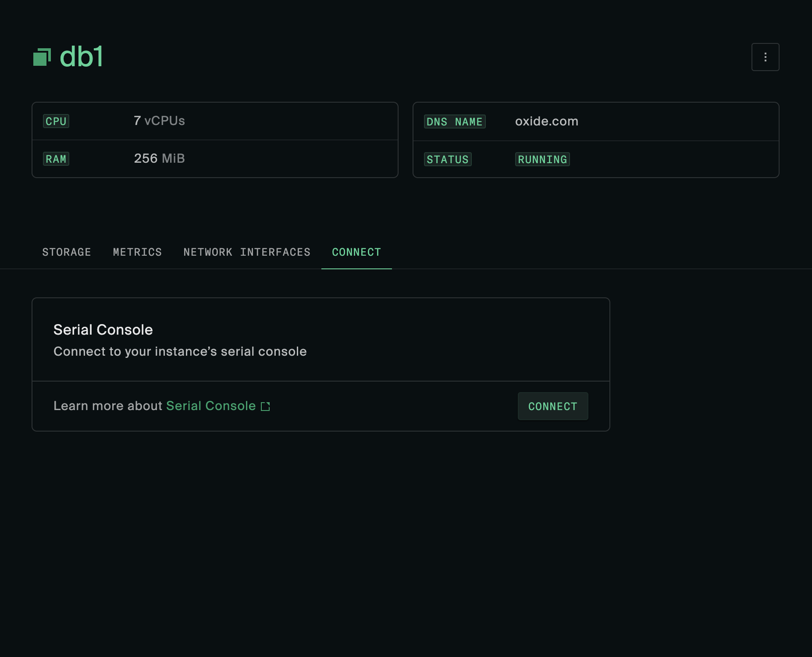Click the external link icon after Serial Console
This screenshot has width=812, height=657.
pyautogui.click(x=265, y=407)
